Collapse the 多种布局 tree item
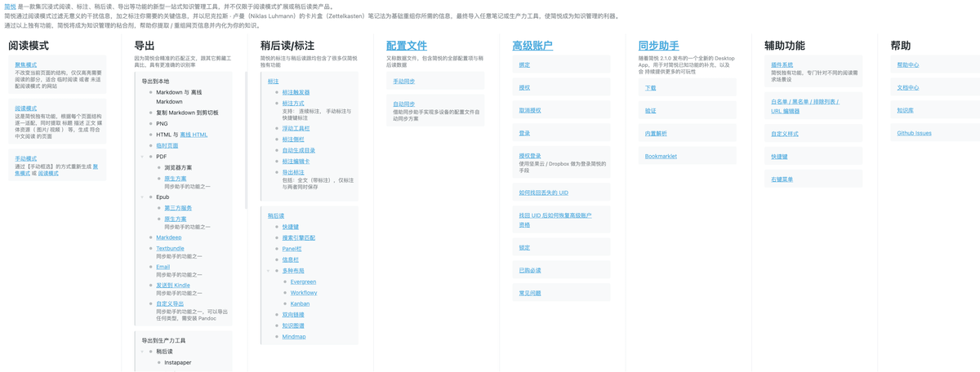The width and height of the screenshot is (980, 372). click(268, 271)
